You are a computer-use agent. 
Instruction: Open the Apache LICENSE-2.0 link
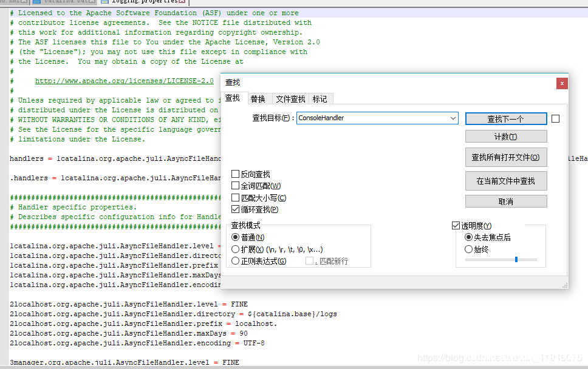coord(124,81)
